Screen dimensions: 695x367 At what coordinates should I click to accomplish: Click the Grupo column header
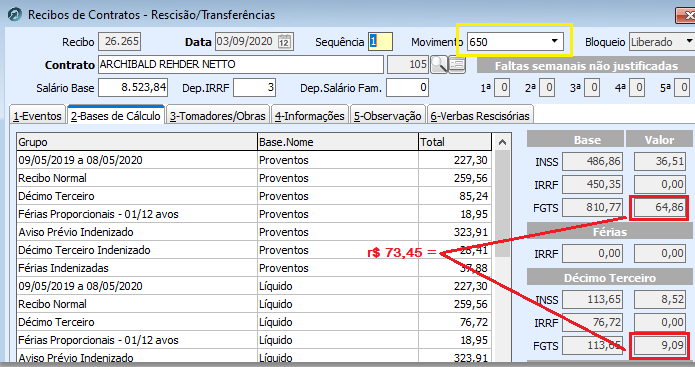click(137, 142)
